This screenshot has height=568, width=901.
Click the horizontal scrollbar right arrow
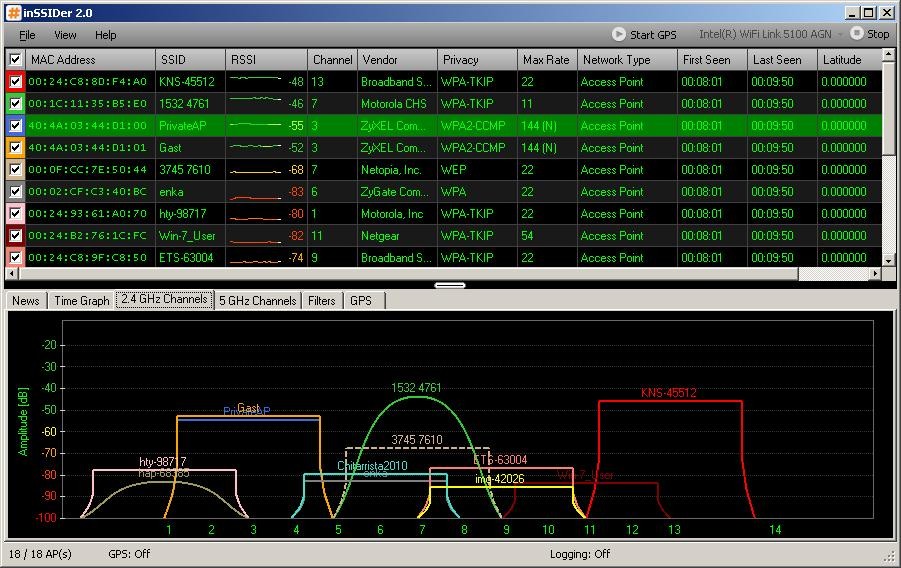tap(876, 274)
